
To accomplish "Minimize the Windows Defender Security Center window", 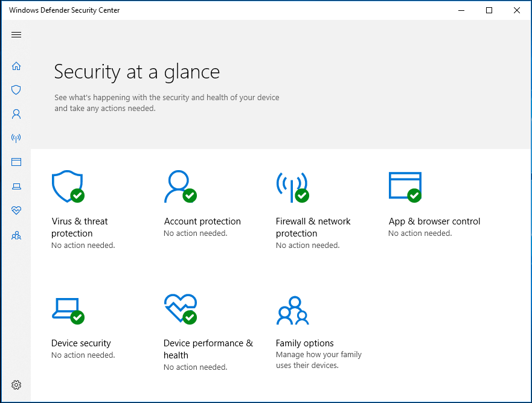I will [x=461, y=10].
